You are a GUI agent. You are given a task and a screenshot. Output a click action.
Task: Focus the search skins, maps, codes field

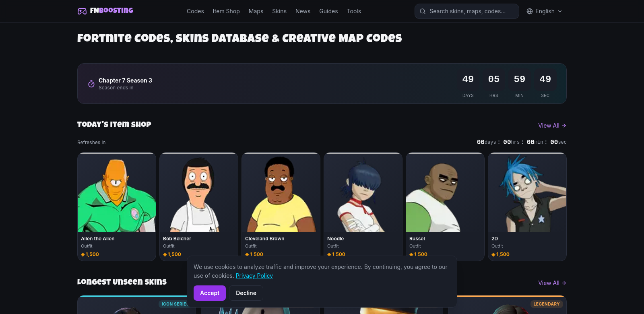coord(467,11)
